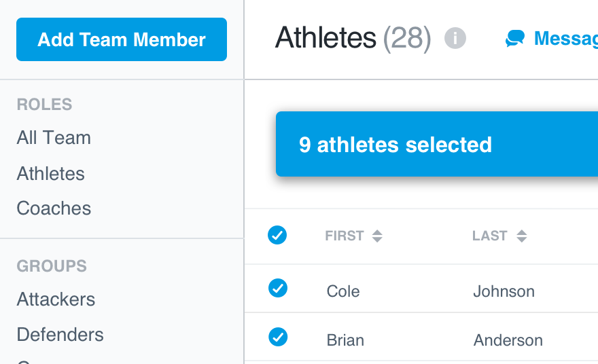Select Athletes role in sidebar

[x=51, y=173]
